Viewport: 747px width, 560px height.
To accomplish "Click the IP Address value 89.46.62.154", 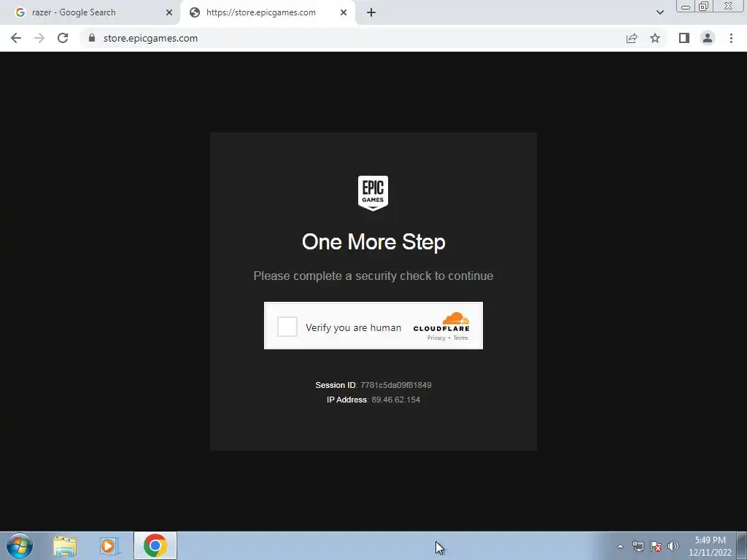I will [x=396, y=400].
